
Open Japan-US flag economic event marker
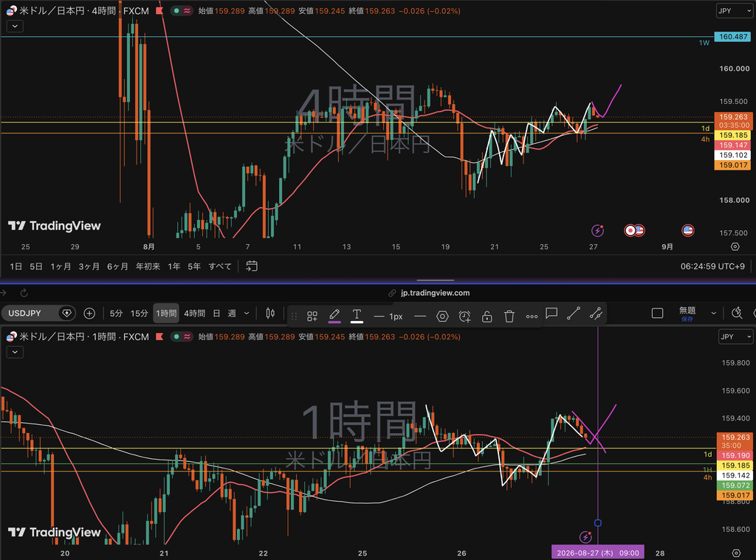click(x=634, y=230)
